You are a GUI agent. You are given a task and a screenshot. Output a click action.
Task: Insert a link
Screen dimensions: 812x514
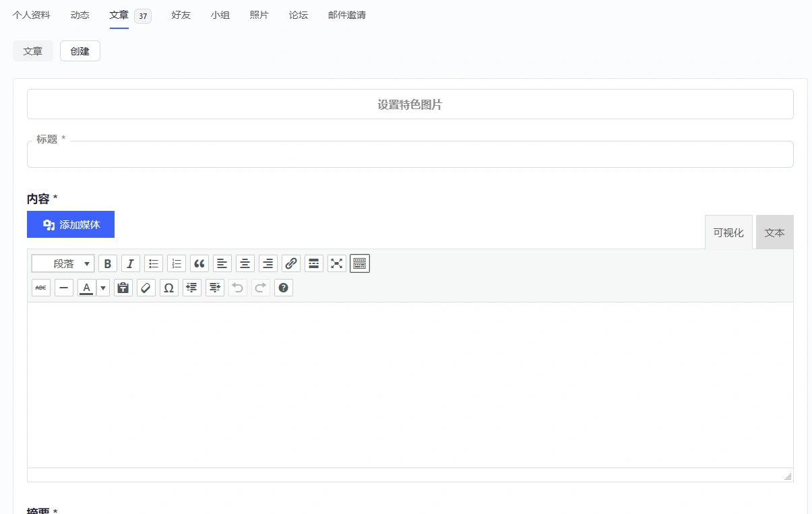pyautogui.click(x=290, y=263)
